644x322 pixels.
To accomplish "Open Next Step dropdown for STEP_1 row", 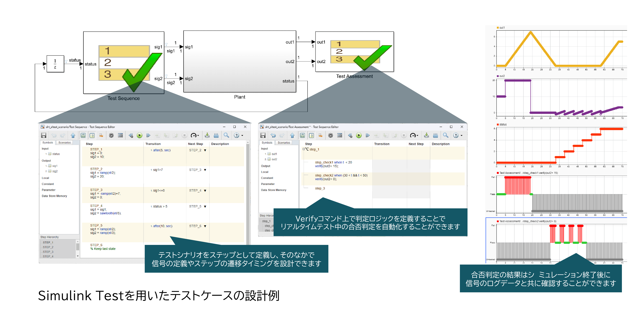I will 205,150.
